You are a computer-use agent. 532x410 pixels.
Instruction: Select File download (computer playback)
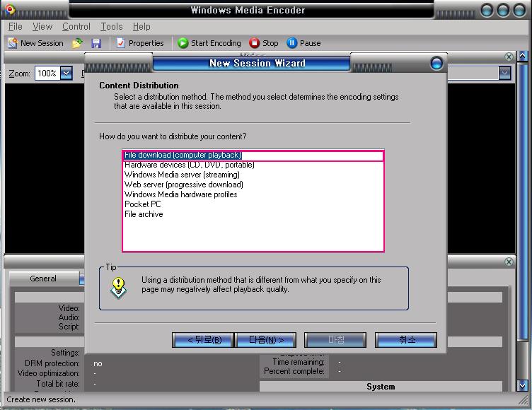click(253, 156)
